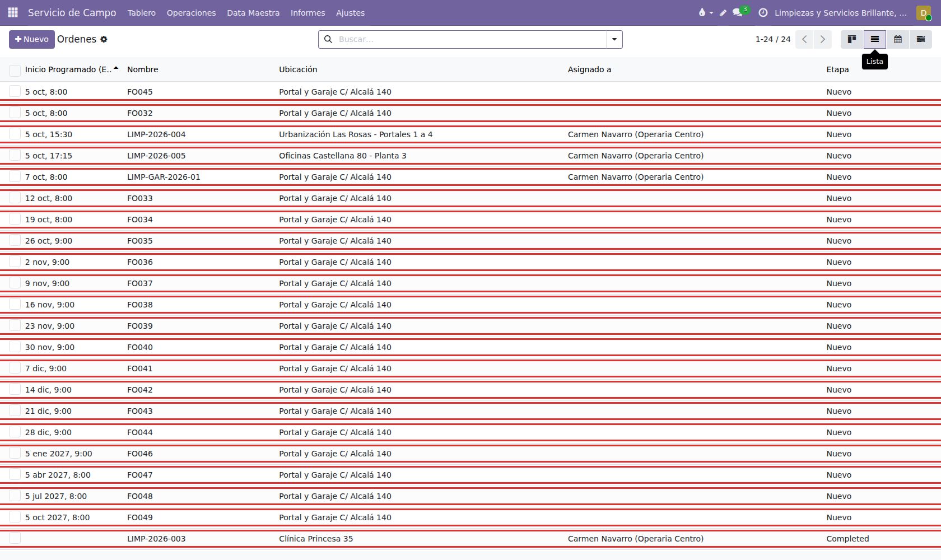Toggle the search filter dropdown arrow
This screenshot has width=941, height=560.
click(614, 39)
